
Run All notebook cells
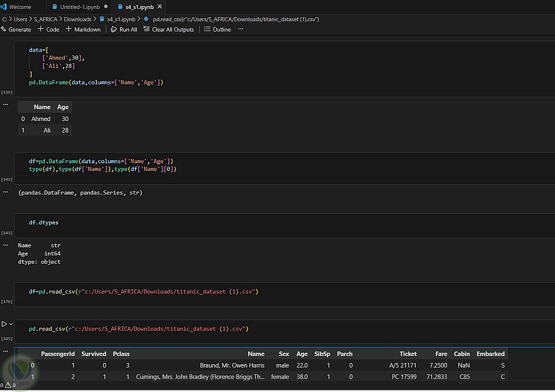tap(124, 29)
